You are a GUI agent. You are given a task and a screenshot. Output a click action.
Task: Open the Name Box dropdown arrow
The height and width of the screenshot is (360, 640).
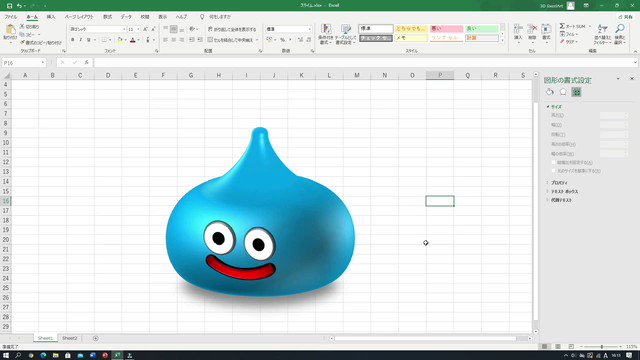(x=43, y=63)
